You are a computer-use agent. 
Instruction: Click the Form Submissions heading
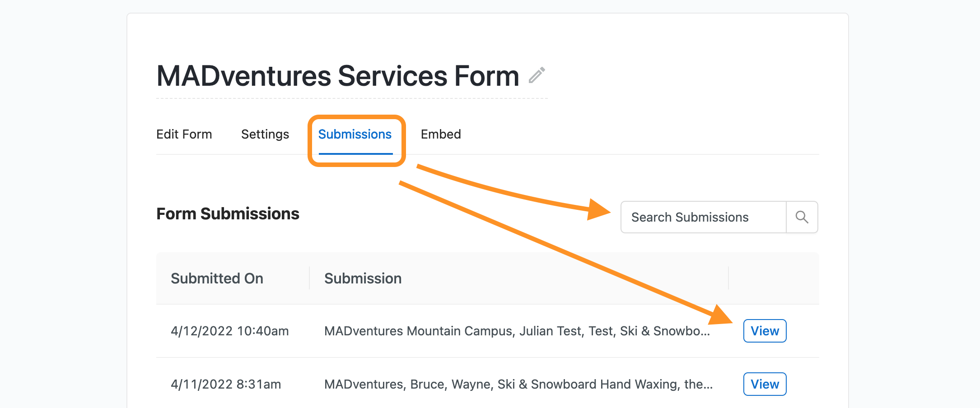[x=228, y=213]
